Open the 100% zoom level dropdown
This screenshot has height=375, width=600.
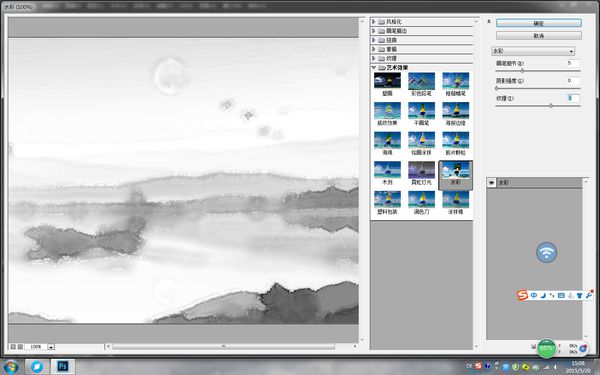point(51,347)
